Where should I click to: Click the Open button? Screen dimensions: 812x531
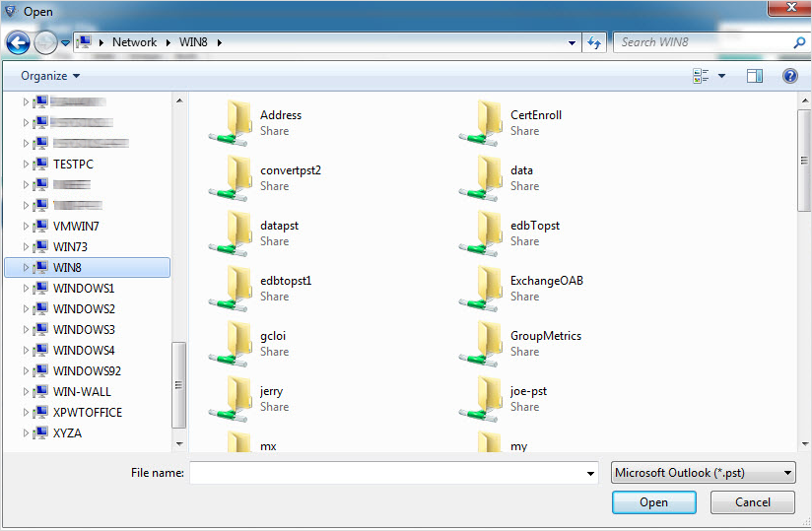653,502
